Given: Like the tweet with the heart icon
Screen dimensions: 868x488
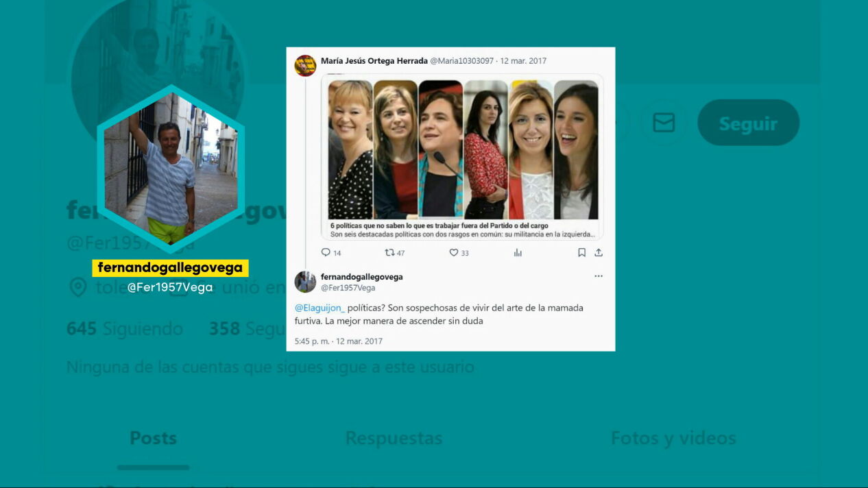Looking at the screenshot, I should click(x=453, y=252).
